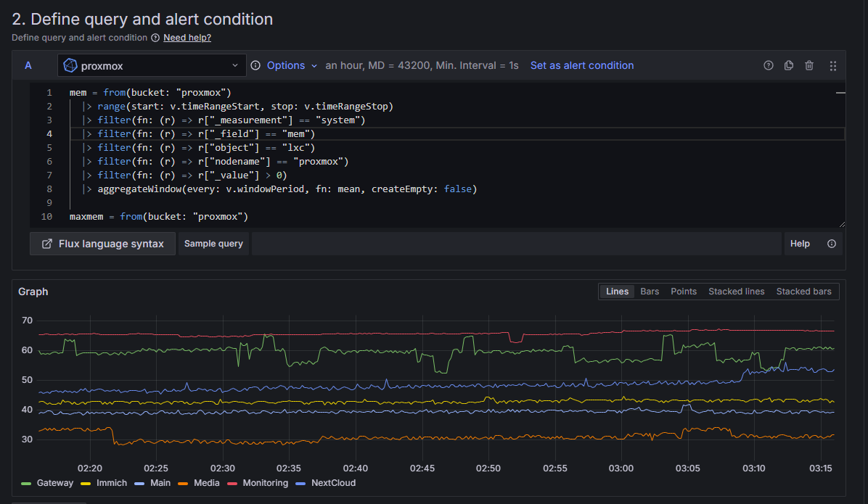Click the Need help? link
Viewport: 868px width, 504px height.
(187, 37)
